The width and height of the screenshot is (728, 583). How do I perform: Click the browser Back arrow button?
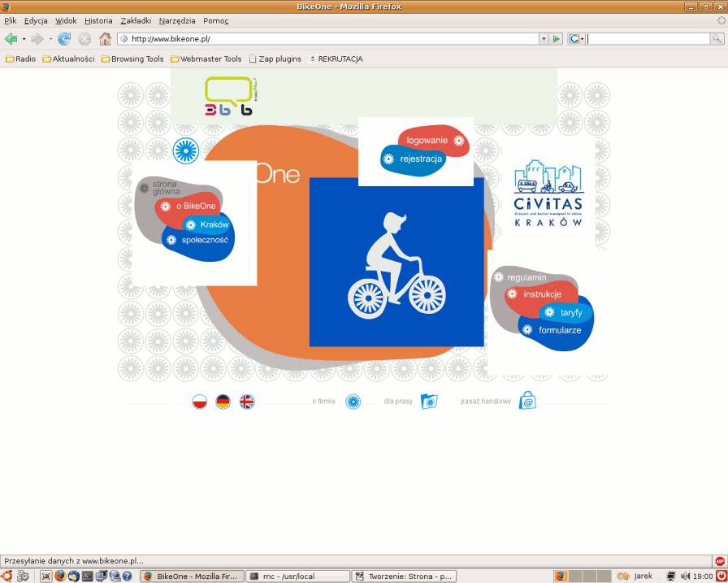point(11,39)
